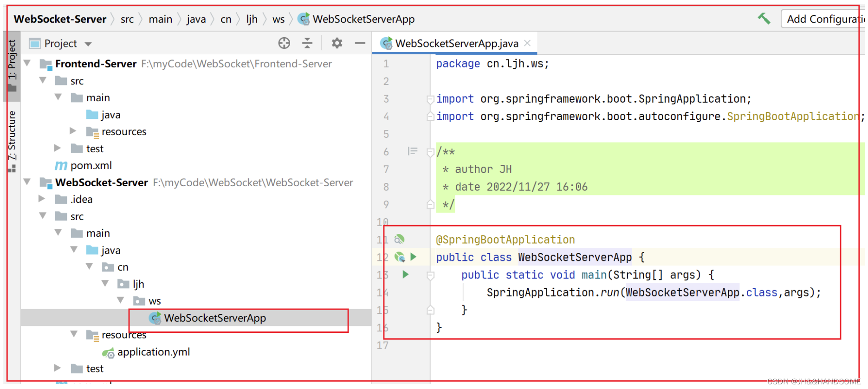Select the ws package folder

point(147,301)
